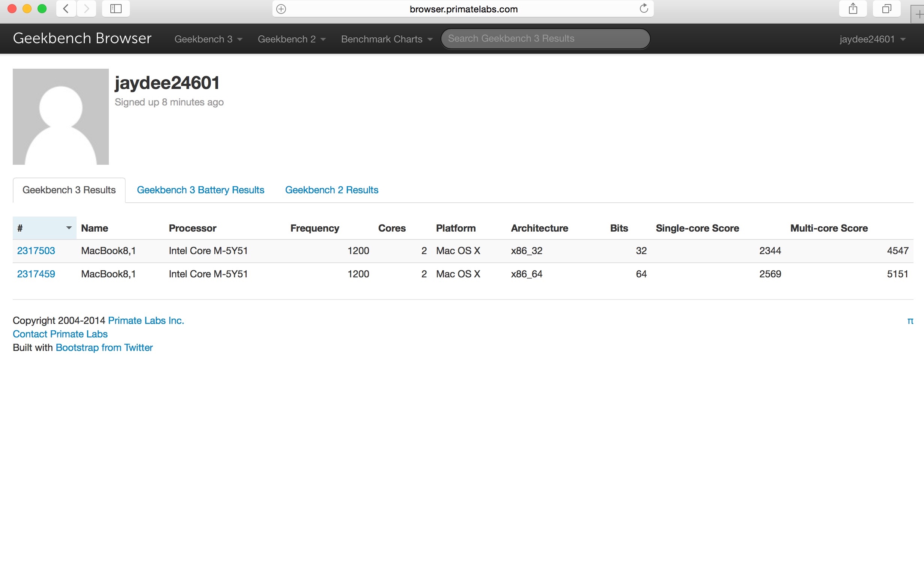Image resolution: width=924 pixels, height=572 pixels.
Task: Open result 2317503 link
Action: pyautogui.click(x=36, y=251)
